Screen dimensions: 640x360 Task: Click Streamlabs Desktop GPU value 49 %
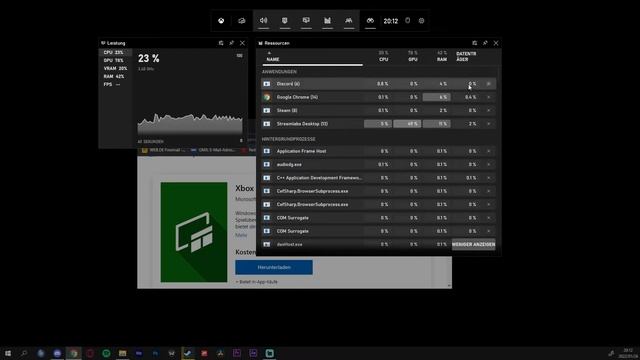[x=407, y=124]
